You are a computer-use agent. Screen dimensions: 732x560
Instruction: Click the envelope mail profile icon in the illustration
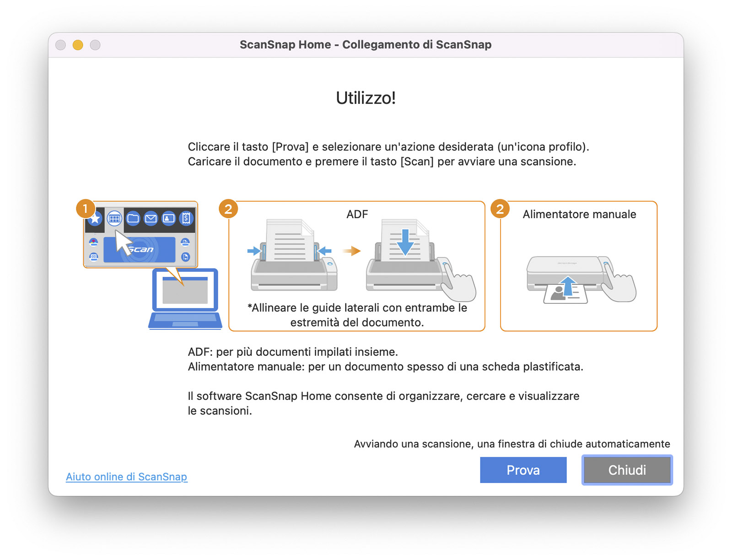151,219
